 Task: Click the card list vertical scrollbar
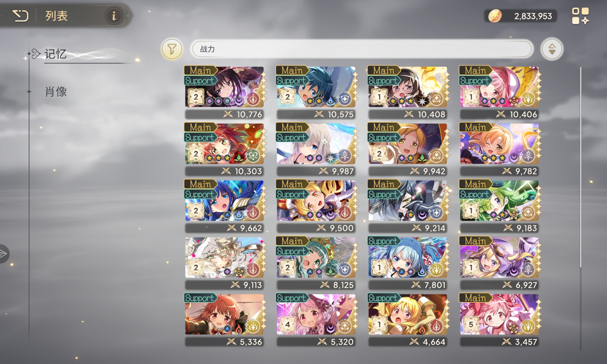(581, 167)
